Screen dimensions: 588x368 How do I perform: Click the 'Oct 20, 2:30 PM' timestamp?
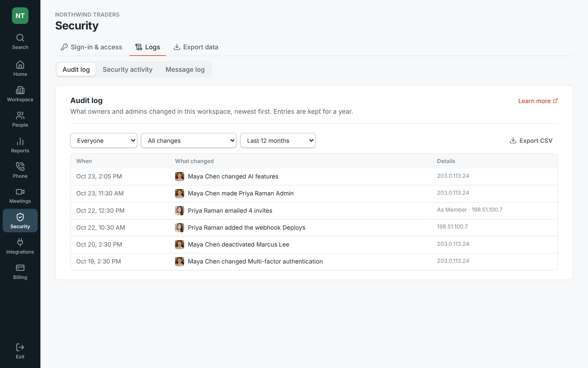click(99, 245)
